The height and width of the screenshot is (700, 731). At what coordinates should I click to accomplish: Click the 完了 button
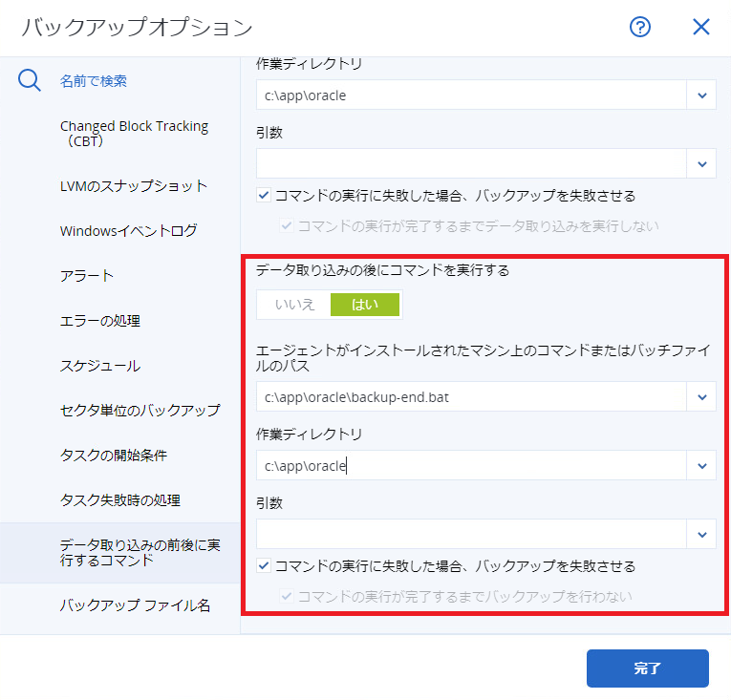(x=647, y=668)
